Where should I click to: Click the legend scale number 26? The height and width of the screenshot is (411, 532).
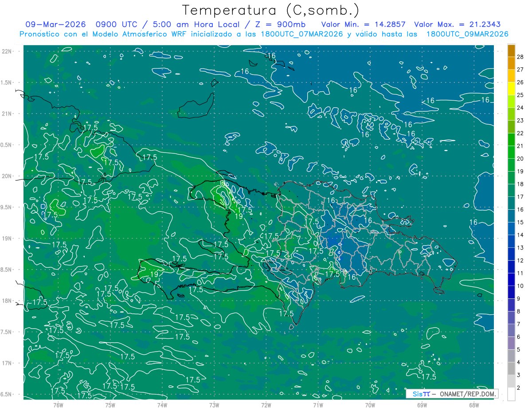tap(520, 82)
